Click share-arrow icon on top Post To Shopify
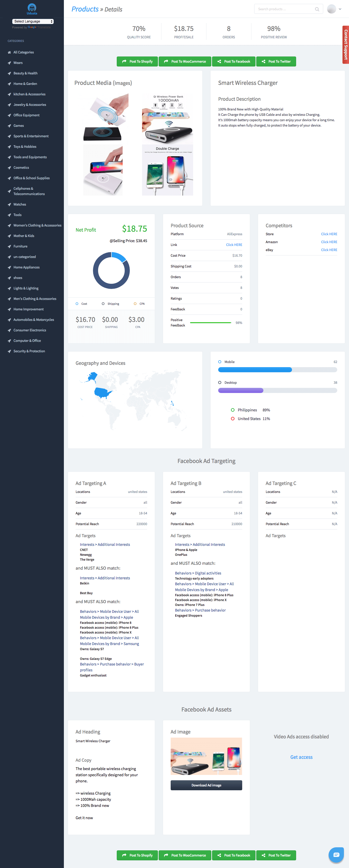The width and height of the screenshot is (349, 868). point(124,61)
